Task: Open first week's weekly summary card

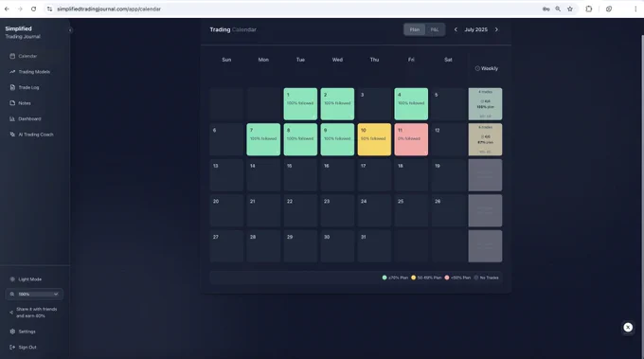Action: coord(485,104)
